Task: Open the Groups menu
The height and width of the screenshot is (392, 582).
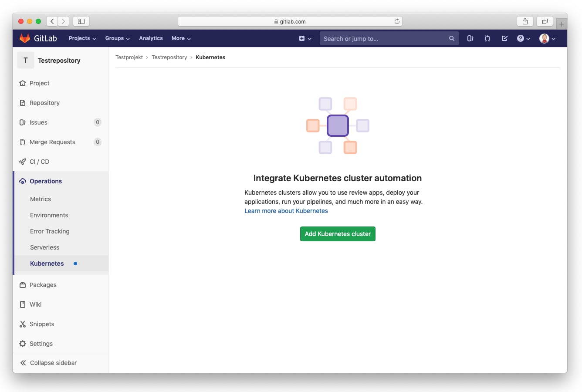Action: click(x=117, y=38)
